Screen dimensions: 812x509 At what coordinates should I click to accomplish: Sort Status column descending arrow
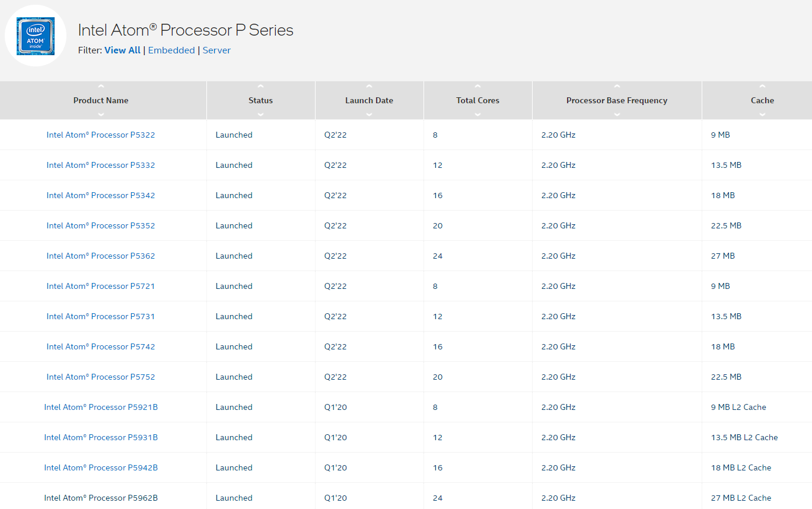point(261,114)
